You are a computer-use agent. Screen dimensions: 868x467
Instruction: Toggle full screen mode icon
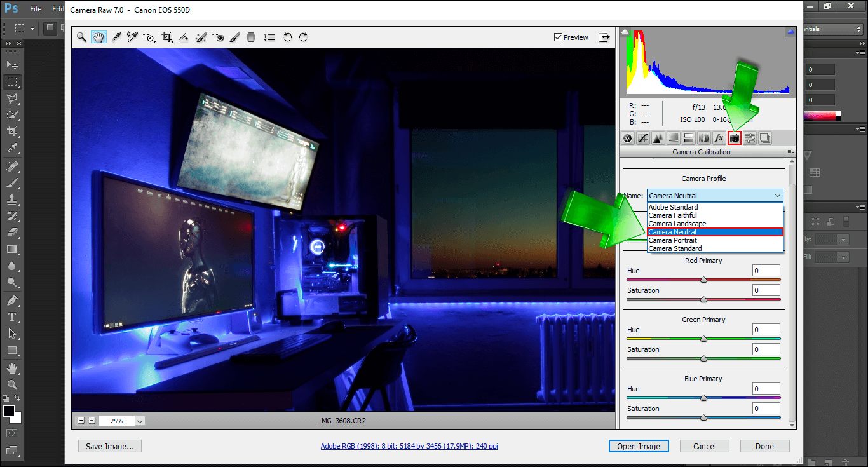(604, 37)
